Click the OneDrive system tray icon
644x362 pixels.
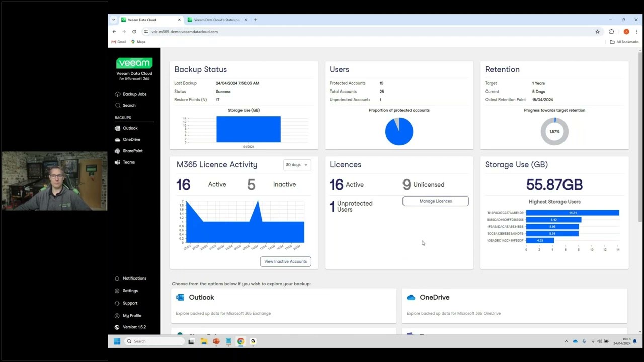click(575, 341)
